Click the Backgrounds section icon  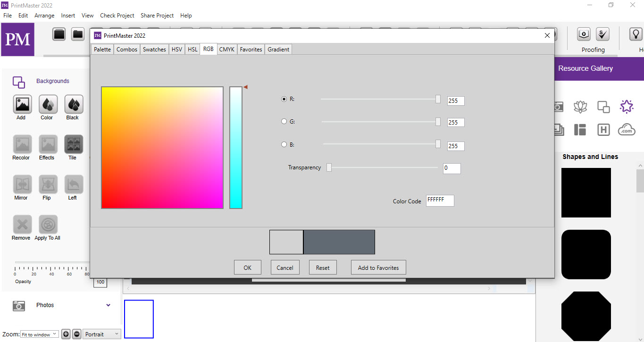pos(19,82)
